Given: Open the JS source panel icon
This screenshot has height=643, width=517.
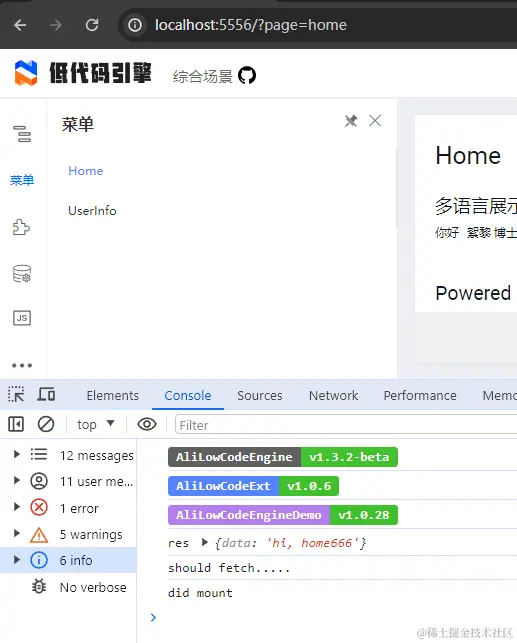Looking at the screenshot, I should (x=22, y=318).
